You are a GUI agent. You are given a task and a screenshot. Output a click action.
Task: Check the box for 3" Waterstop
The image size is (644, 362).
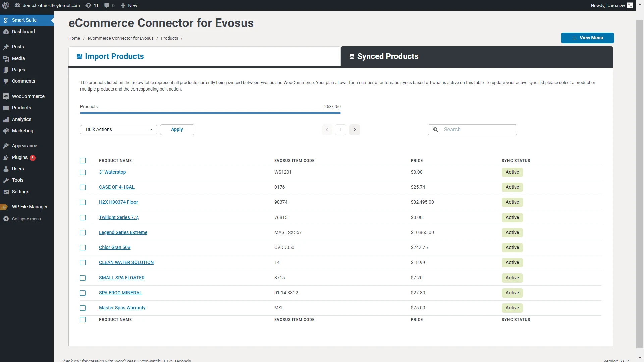[83, 172]
